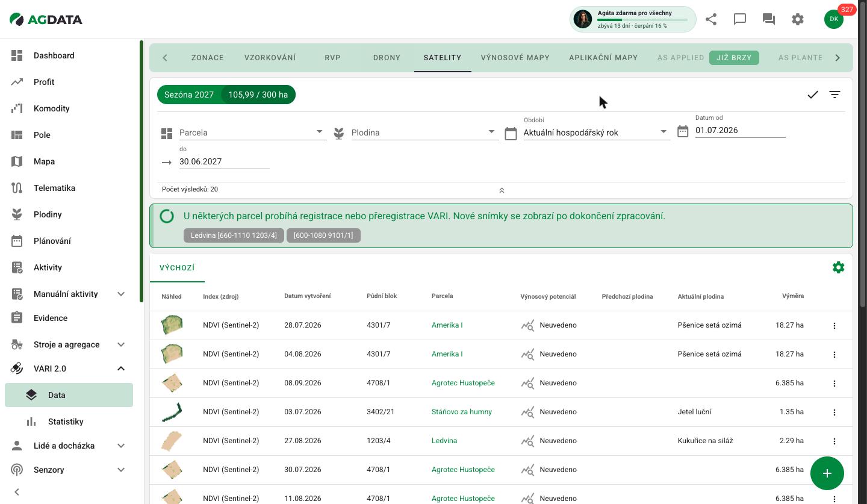Click the AGDATA logo
Viewport: 867px width, 504px height.
[46, 19]
